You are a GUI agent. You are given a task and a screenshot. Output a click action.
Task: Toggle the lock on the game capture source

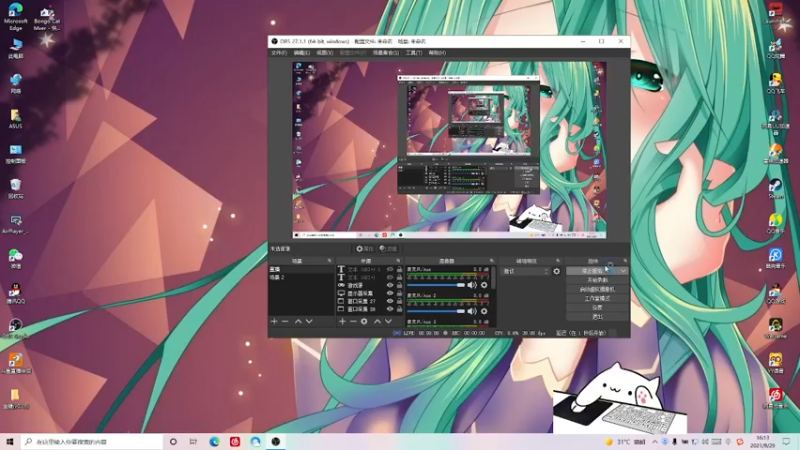pos(399,285)
